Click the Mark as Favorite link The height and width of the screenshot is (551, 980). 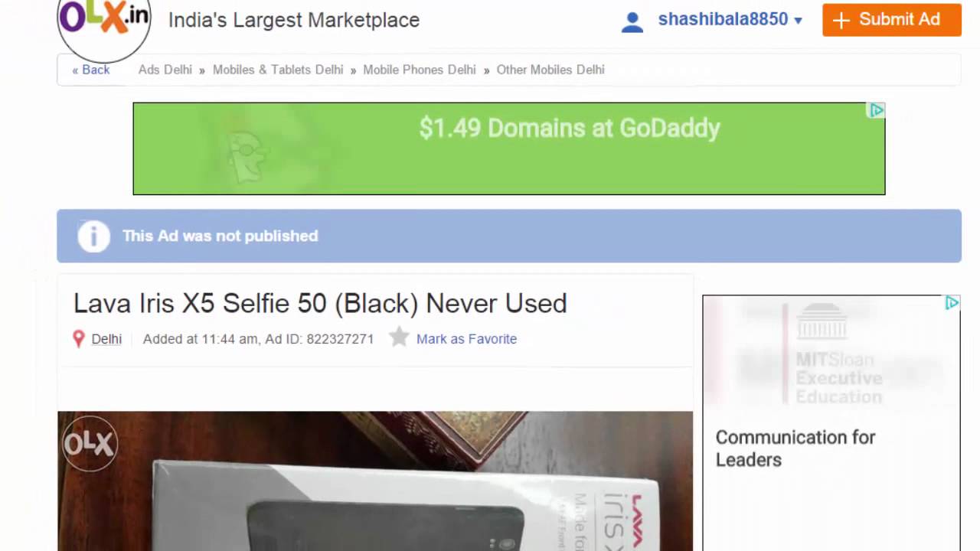[x=466, y=339]
